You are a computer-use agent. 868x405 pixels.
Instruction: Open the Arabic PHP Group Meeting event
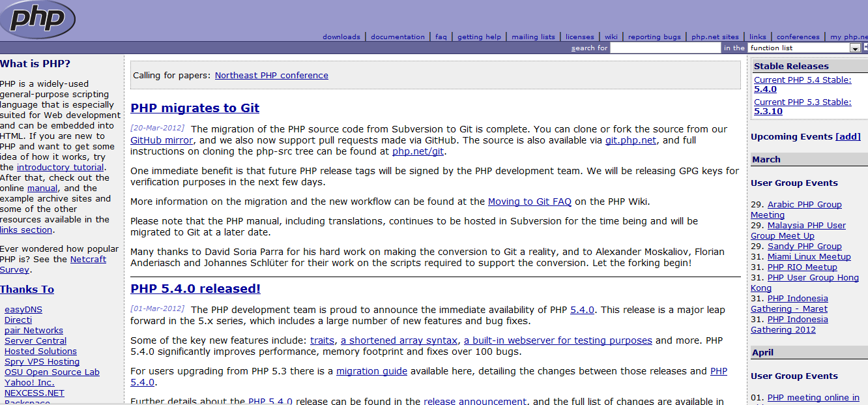796,210
